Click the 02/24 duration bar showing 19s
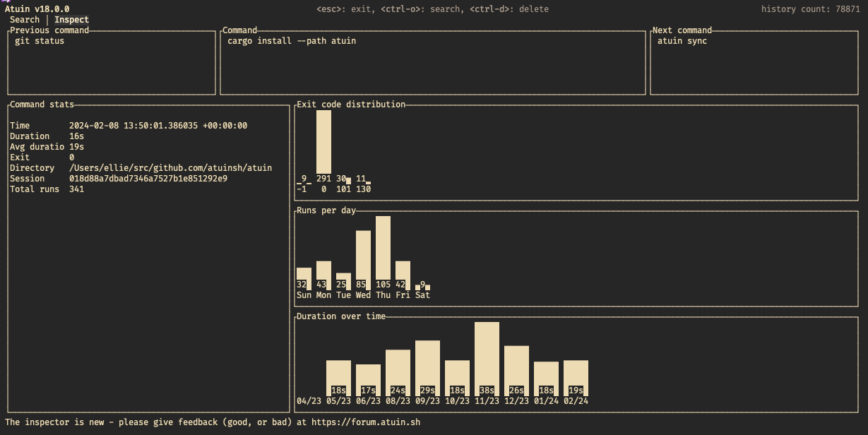 576,378
